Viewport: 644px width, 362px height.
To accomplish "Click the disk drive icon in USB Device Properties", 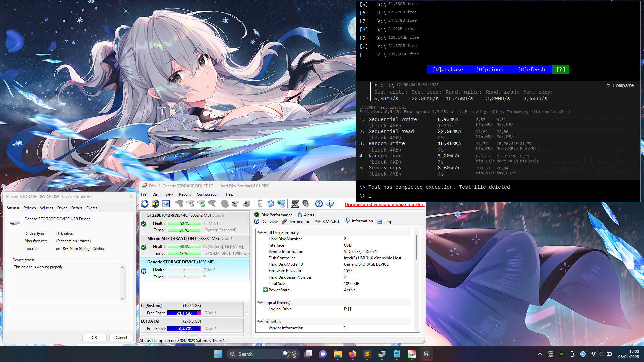I will (15, 223).
